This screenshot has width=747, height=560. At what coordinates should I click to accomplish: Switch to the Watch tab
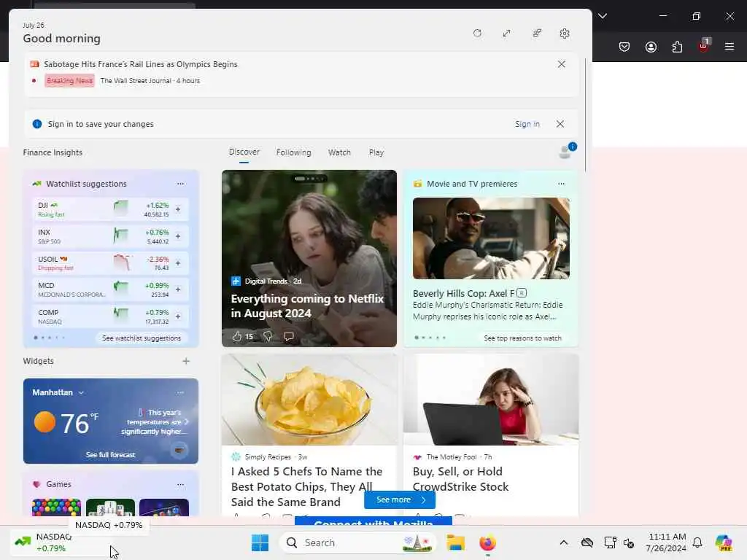339,152
